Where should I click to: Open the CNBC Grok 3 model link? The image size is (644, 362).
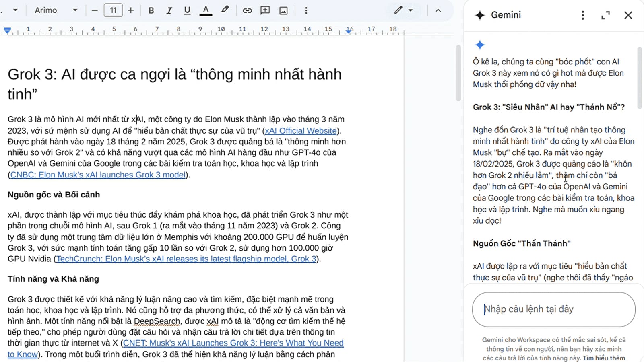coord(98,175)
